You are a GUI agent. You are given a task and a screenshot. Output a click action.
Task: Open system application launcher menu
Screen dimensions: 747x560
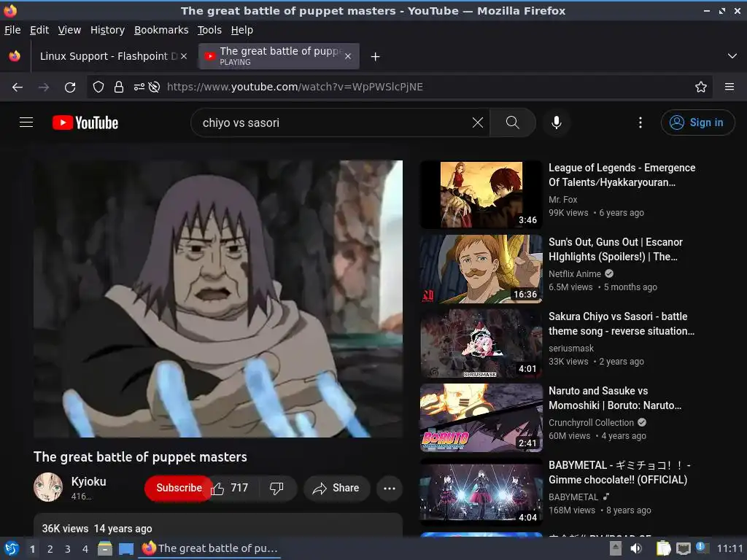point(12,548)
